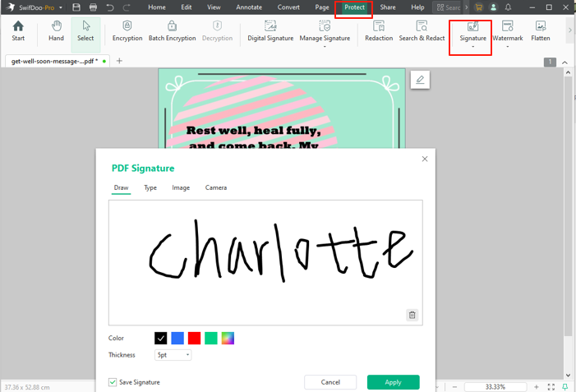Click the 33.33% zoom level field
The image size is (576, 392).
click(495, 387)
